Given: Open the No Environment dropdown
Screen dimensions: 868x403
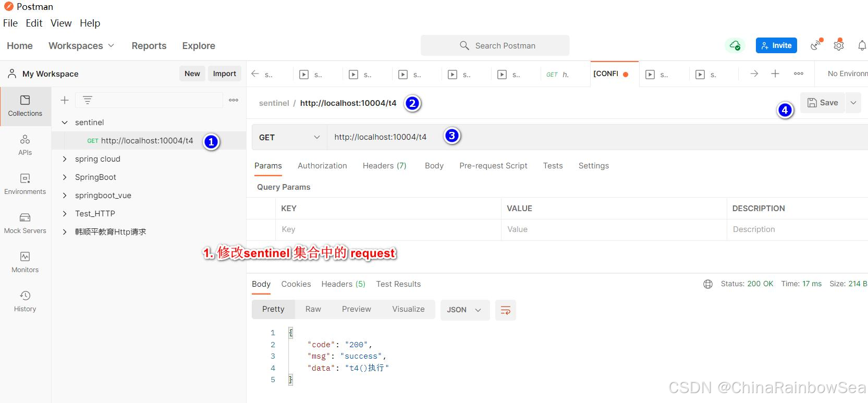Looking at the screenshot, I should (x=848, y=74).
